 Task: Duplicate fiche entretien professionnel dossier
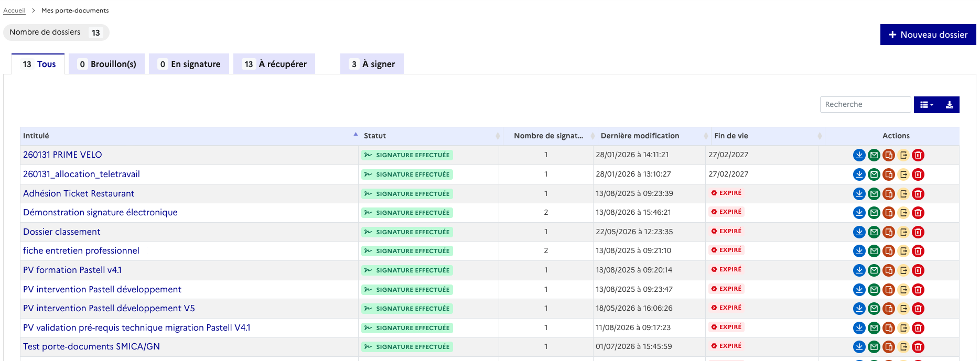(x=888, y=251)
